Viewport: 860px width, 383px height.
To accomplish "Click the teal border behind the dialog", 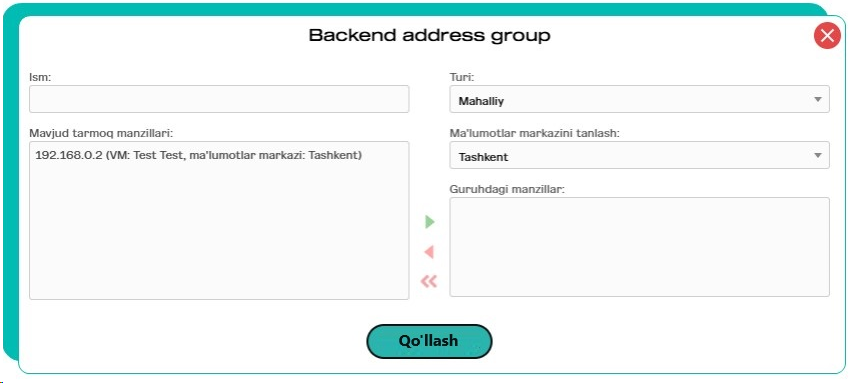I will point(10,192).
